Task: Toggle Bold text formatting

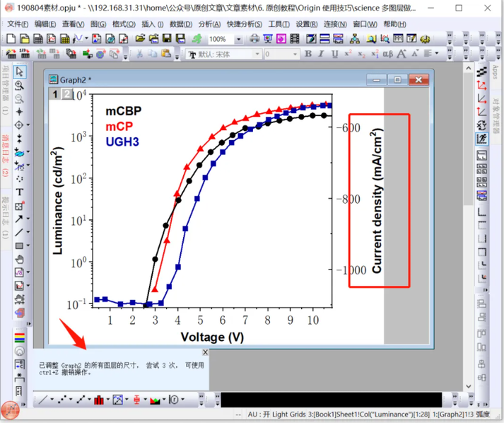Action: pos(308,54)
